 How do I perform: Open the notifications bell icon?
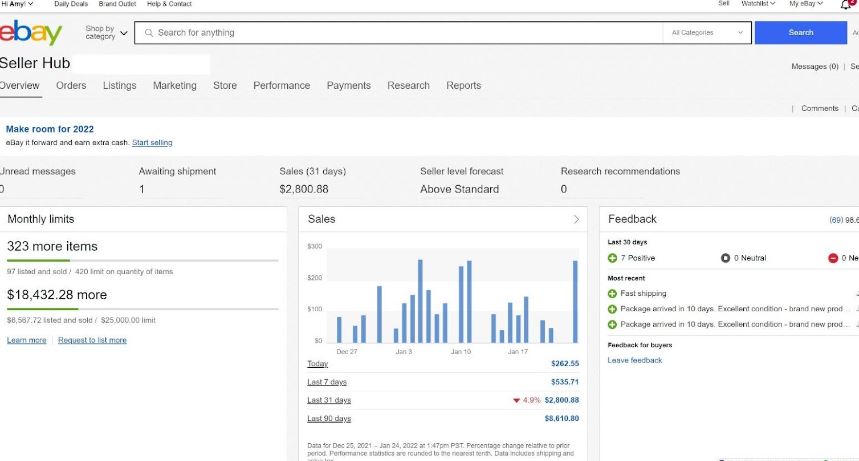coord(846,4)
